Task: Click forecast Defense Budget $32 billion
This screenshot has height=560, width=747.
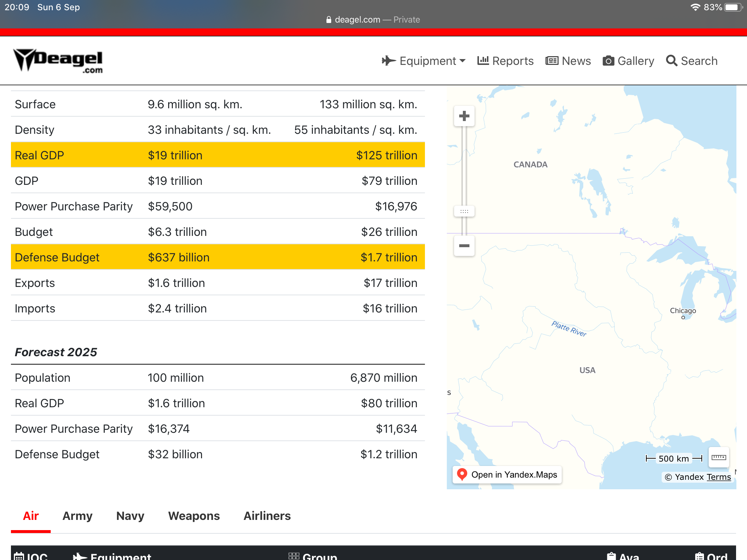Action: (175, 454)
